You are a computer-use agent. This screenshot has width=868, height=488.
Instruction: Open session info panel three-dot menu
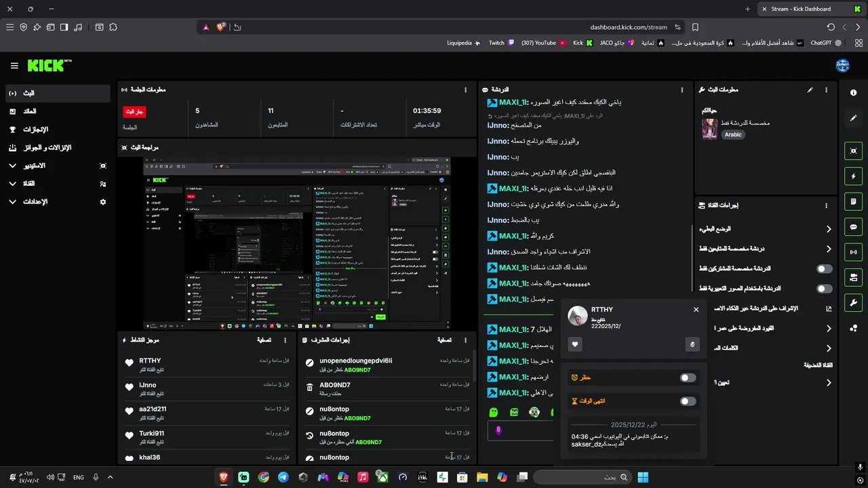tap(465, 89)
